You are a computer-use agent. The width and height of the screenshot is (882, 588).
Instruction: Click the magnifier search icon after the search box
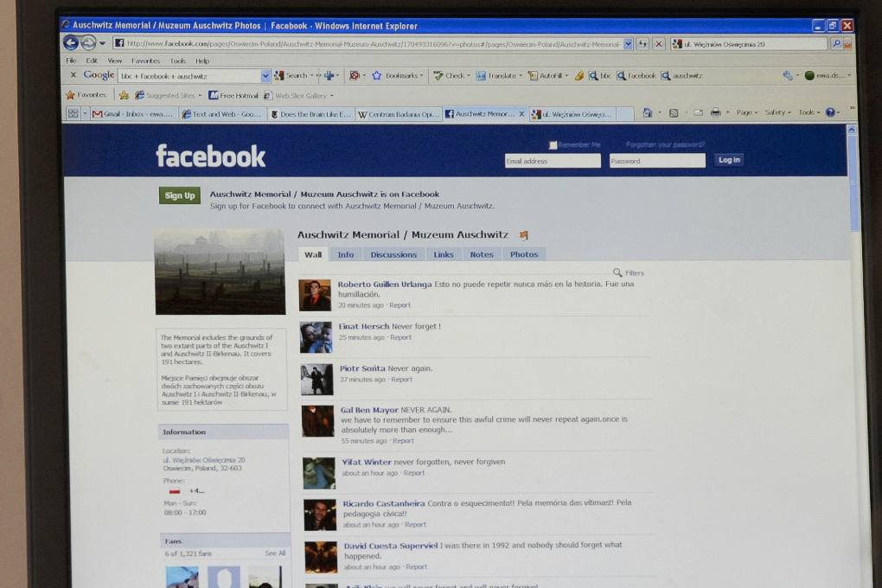tap(836, 44)
